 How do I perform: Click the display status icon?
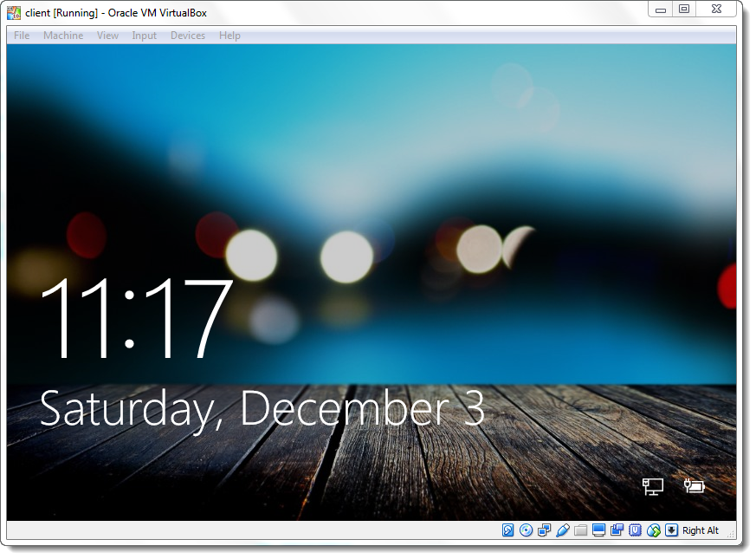click(598, 530)
